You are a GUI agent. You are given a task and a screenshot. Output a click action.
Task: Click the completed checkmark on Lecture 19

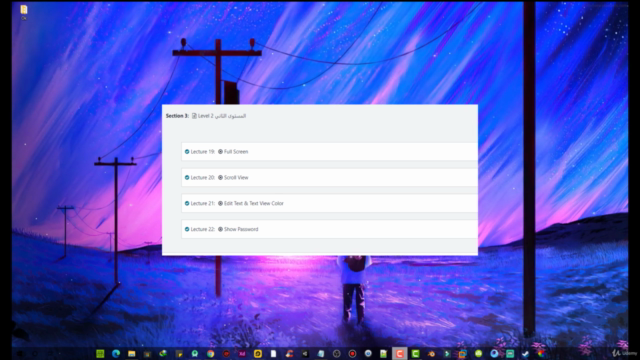pyautogui.click(x=187, y=151)
